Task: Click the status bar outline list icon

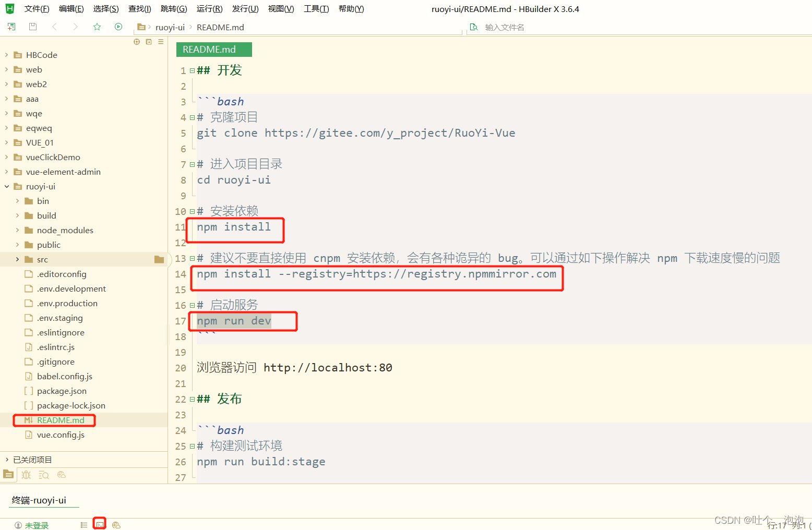Action: (83, 525)
